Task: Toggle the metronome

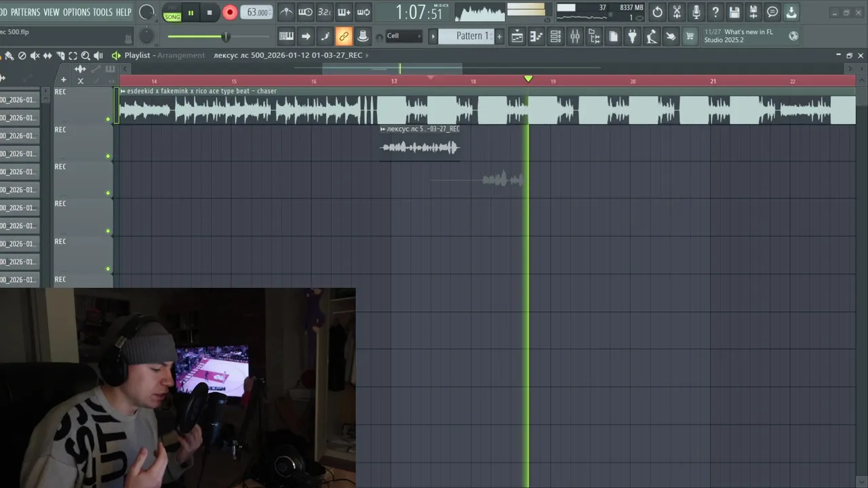Action: tap(286, 12)
